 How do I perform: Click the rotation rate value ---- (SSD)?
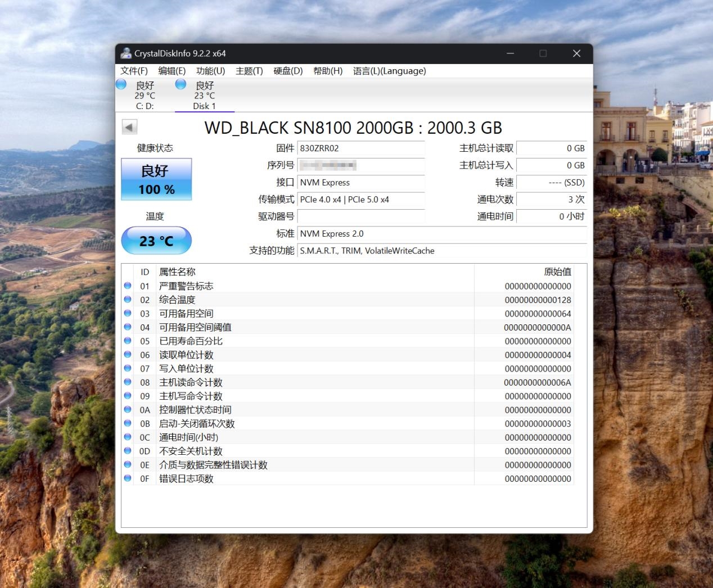(x=552, y=183)
